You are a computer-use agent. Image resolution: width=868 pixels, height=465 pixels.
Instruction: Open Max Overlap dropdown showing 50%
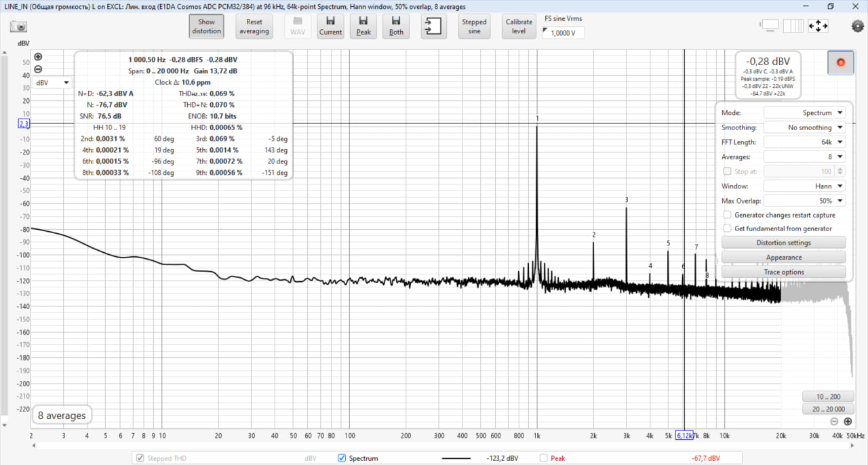pos(804,201)
